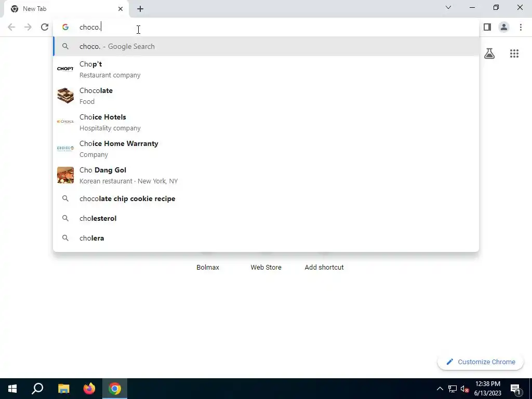The width and height of the screenshot is (532, 399).
Task: Click the network status tray icon
Action: (453, 389)
